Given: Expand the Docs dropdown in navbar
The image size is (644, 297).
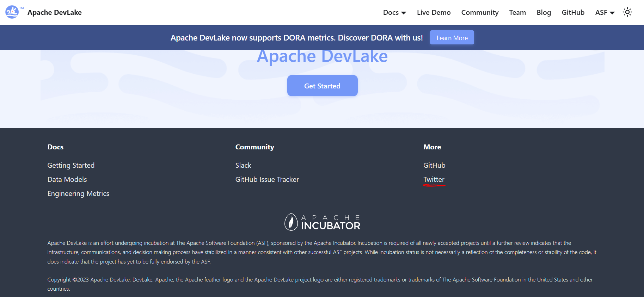Looking at the screenshot, I should coord(394,12).
